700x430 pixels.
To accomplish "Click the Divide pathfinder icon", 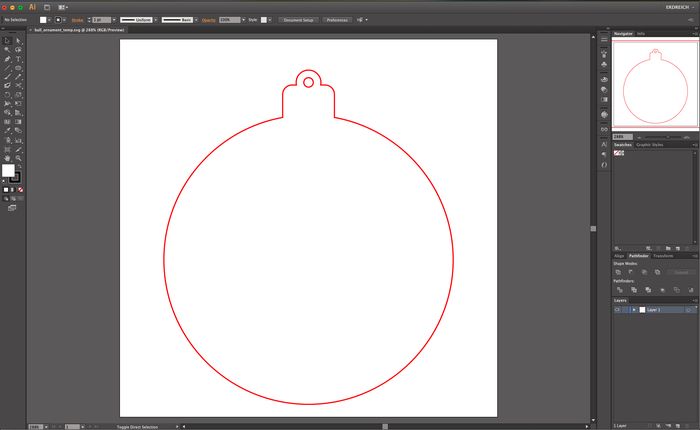I will pos(618,289).
